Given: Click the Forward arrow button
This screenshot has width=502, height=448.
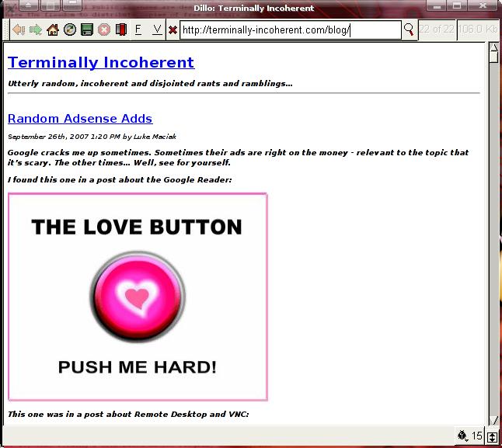Looking at the screenshot, I should point(36,30).
